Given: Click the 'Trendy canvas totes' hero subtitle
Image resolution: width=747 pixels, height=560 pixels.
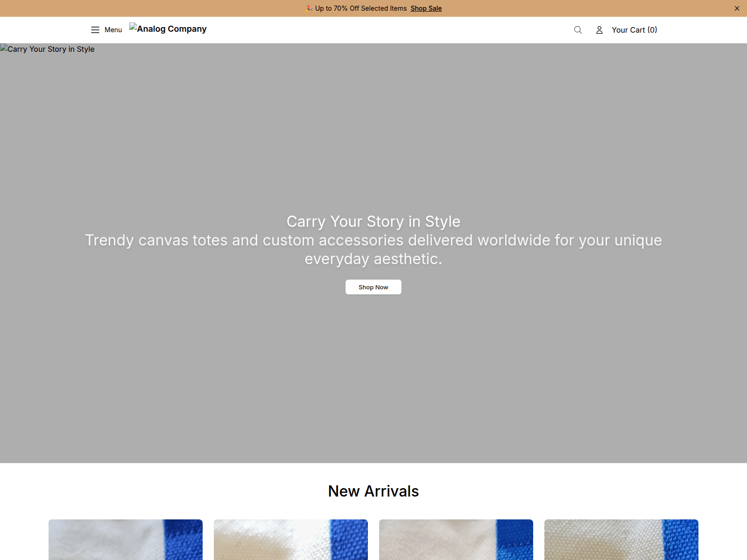Looking at the screenshot, I should click(x=373, y=249).
